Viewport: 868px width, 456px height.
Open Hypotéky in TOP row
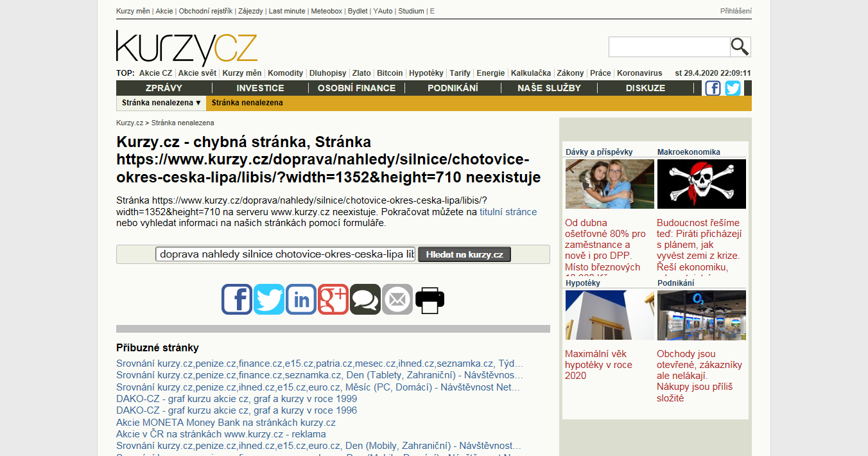pyautogui.click(x=426, y=73)
